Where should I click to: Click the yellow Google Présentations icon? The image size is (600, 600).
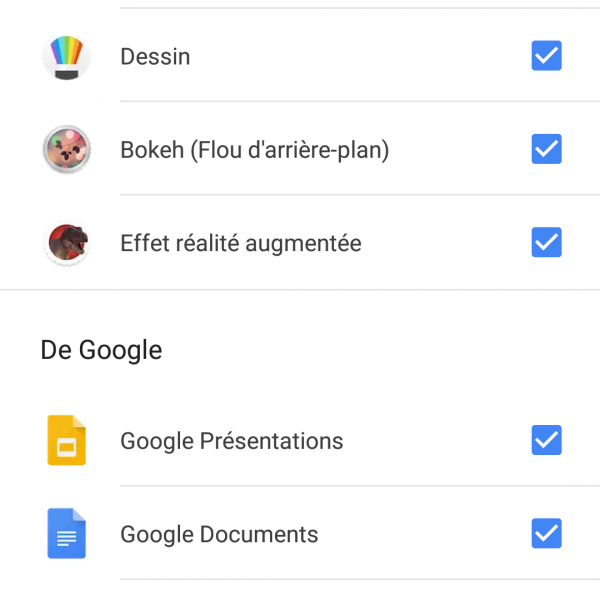[x=67, y=441]
